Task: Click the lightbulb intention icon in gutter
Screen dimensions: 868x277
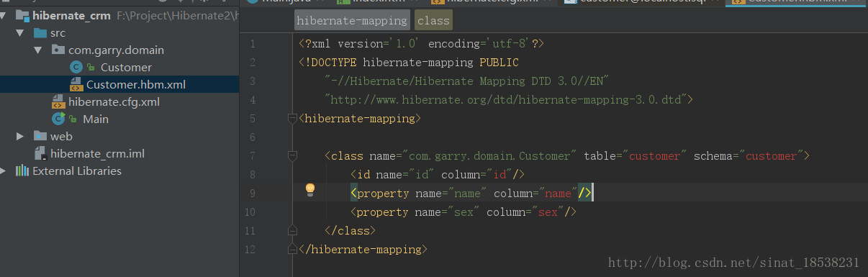Action: [x=310, y=189]
